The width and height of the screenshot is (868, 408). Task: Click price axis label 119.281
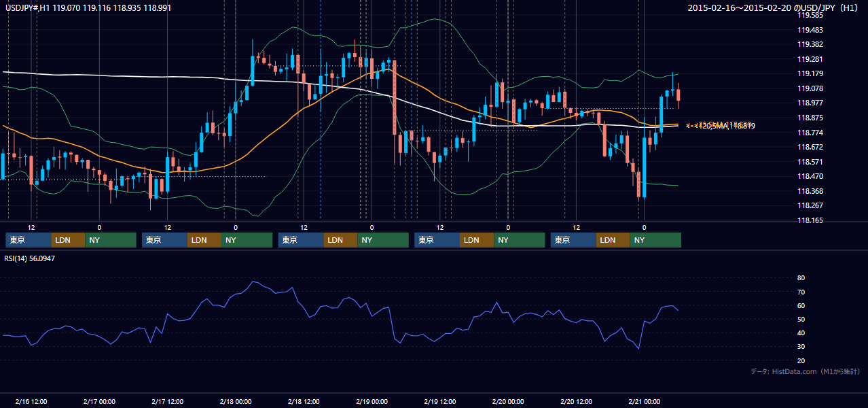click(811, 59)
